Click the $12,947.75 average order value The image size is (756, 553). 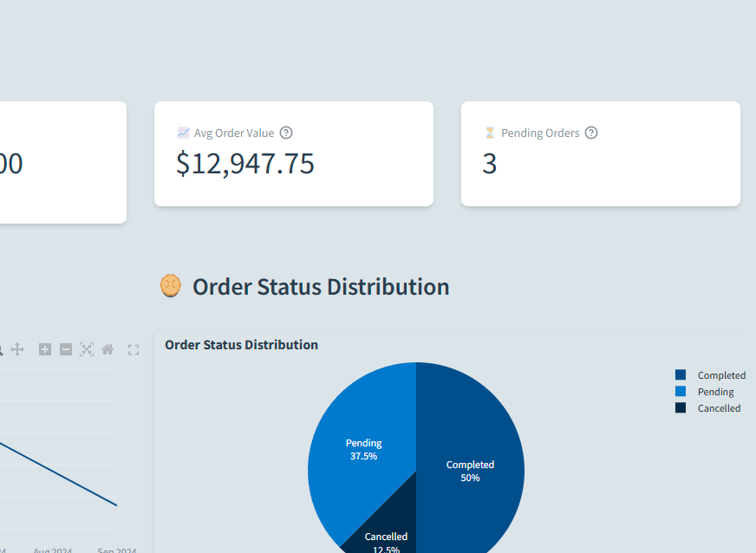245,163
